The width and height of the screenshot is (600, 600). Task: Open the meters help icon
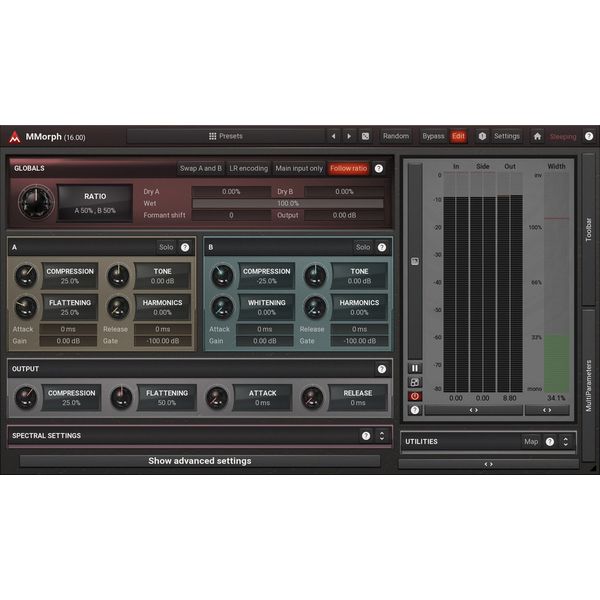pyautogui.click(x=415, y=410)
